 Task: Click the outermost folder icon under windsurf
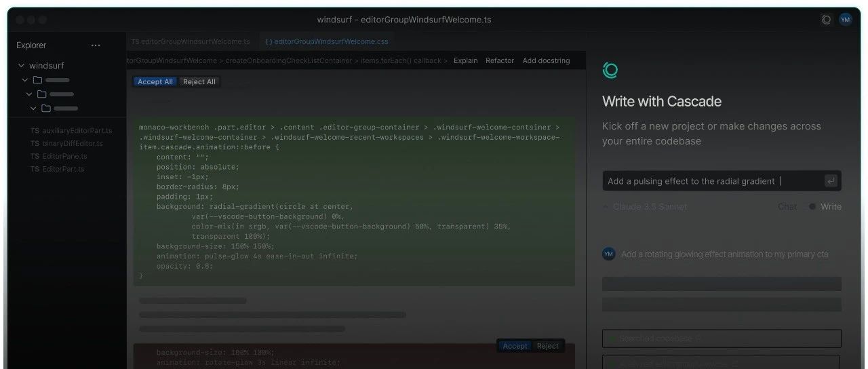tap(37, 80)
